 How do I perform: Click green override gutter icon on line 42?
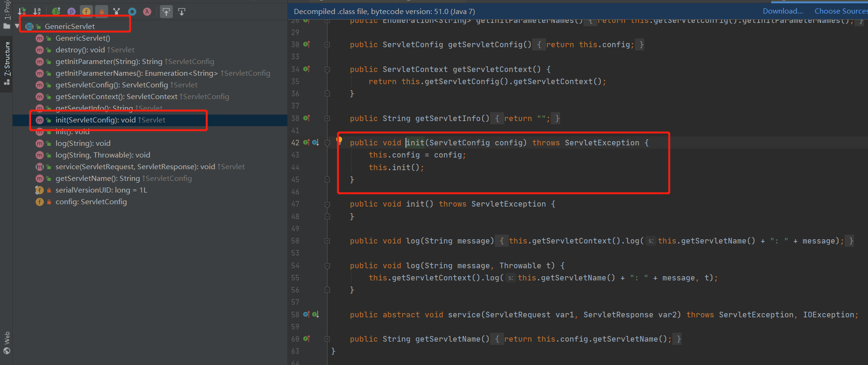tap(306, 143)
